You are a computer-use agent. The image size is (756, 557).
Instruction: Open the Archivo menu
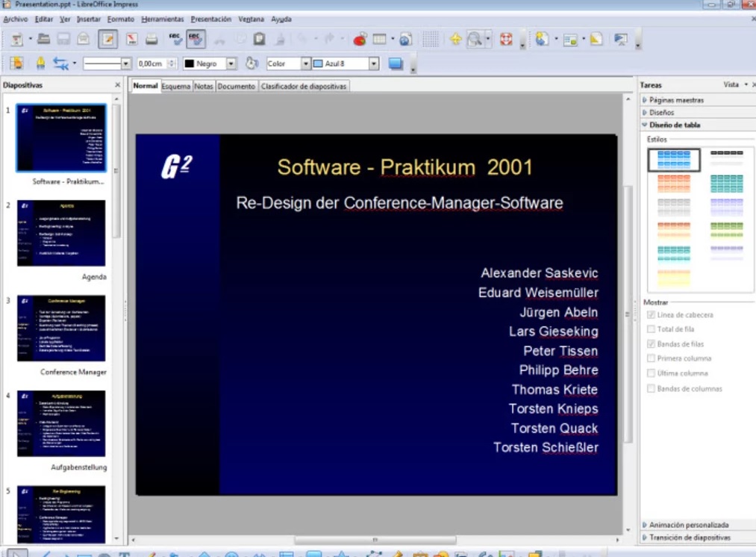(16, 19)
